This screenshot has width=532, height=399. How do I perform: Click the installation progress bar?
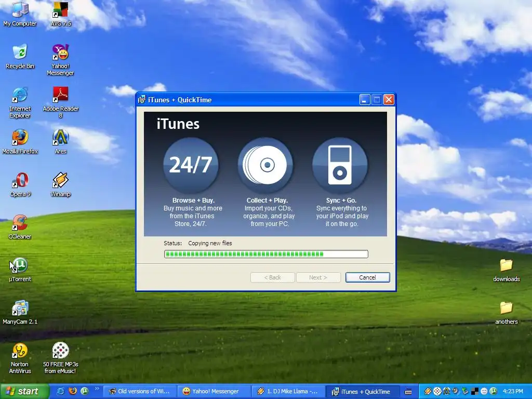coord(266,254)
